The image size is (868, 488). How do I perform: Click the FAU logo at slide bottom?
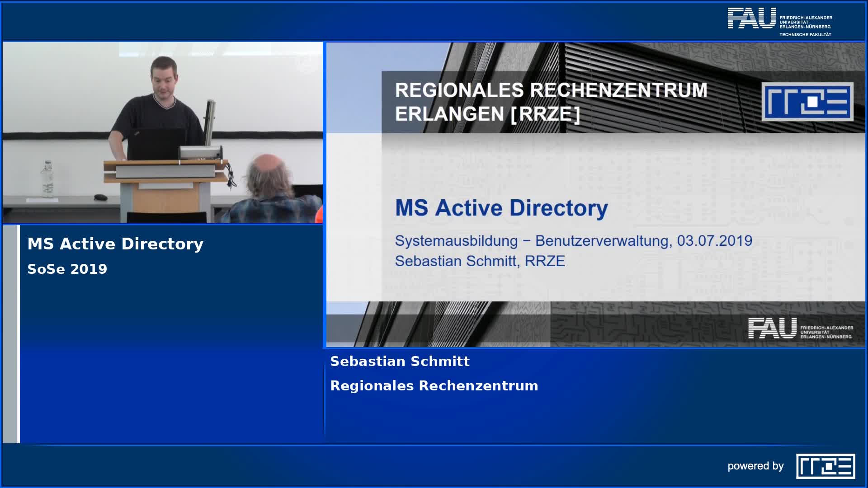[x=772, y=328]
